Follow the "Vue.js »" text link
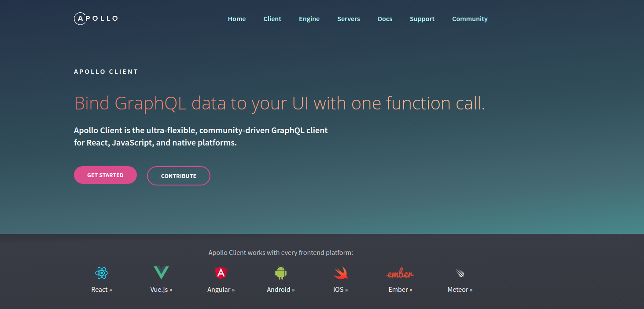The width and height of the screenshot is (644, 309). [161, 290]
